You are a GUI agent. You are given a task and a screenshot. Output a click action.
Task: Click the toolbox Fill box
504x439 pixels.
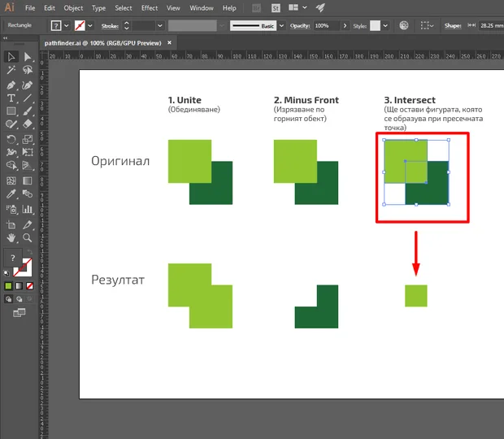click(x=12, y=258)
